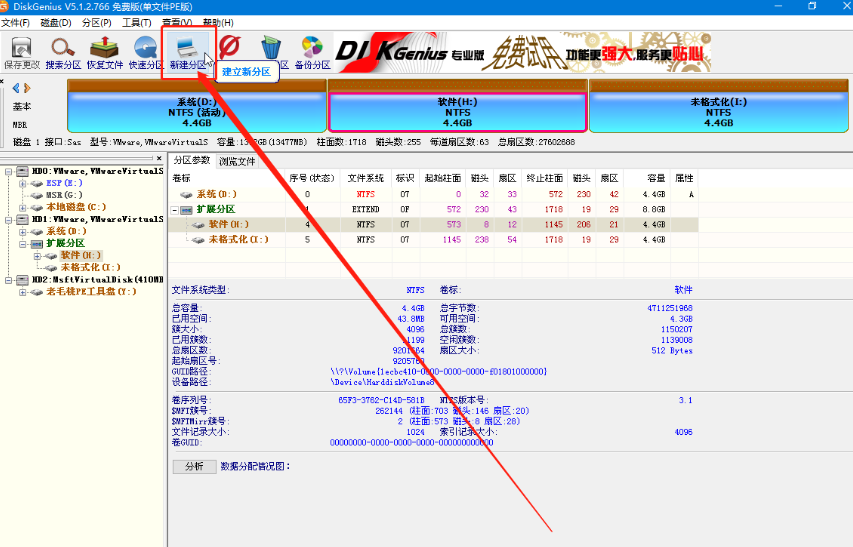Click the red Ø format partition icon
Screen dimensions: 853x547
[x=229, y=47]
